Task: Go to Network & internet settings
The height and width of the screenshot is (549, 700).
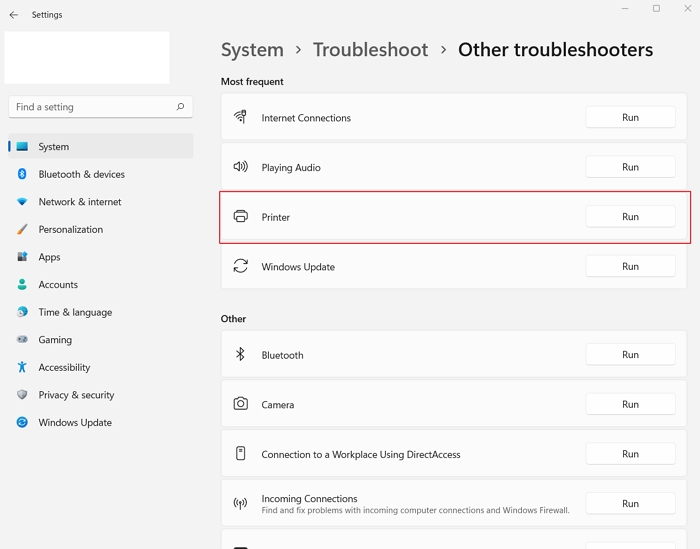Action: [101, 202]
